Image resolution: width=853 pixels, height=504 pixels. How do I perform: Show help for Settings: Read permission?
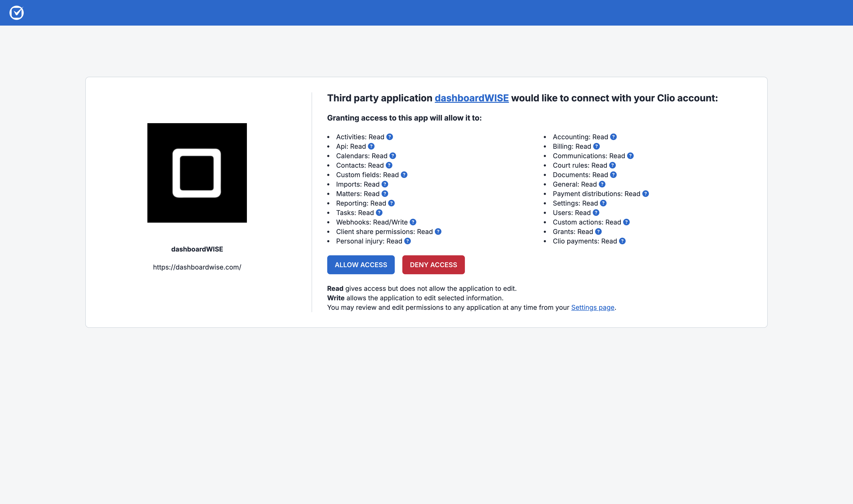(x=603, y=203)
